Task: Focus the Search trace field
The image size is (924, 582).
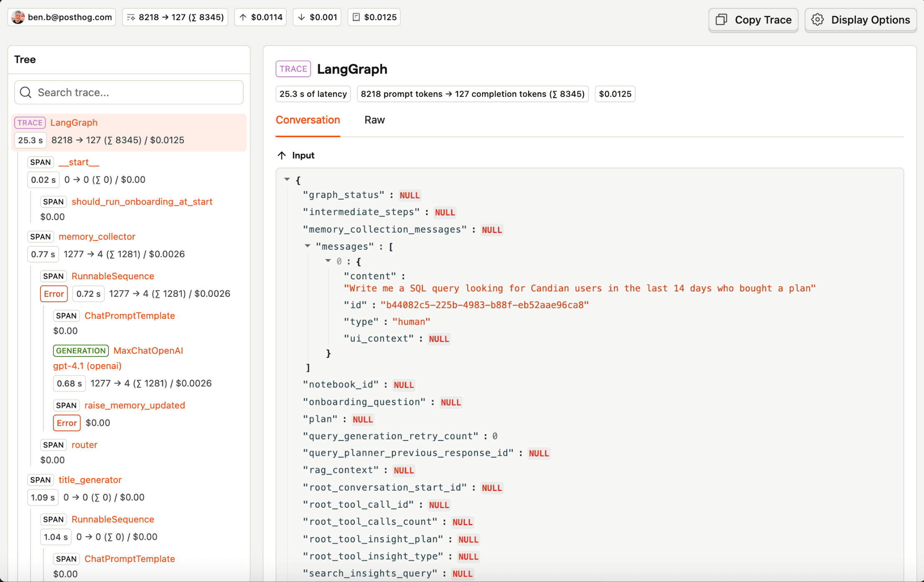Action: [129, 92]
